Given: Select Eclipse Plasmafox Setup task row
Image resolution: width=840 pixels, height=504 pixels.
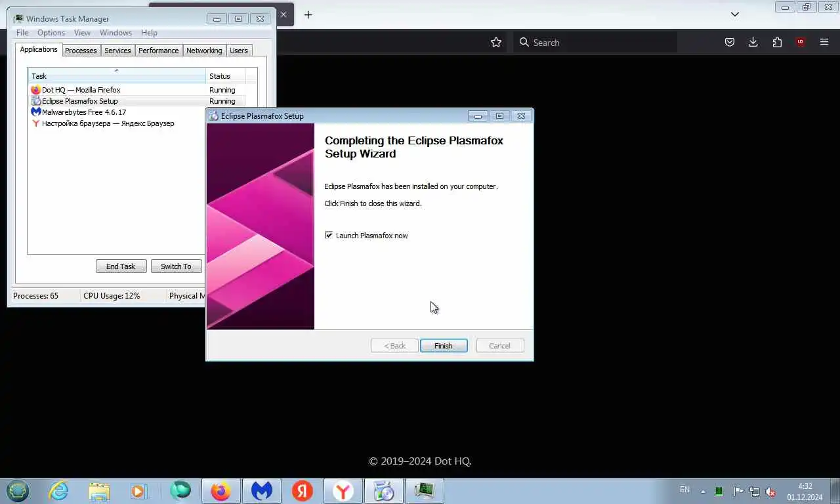Looking at the screenshot, I should (x=137, y=101).
